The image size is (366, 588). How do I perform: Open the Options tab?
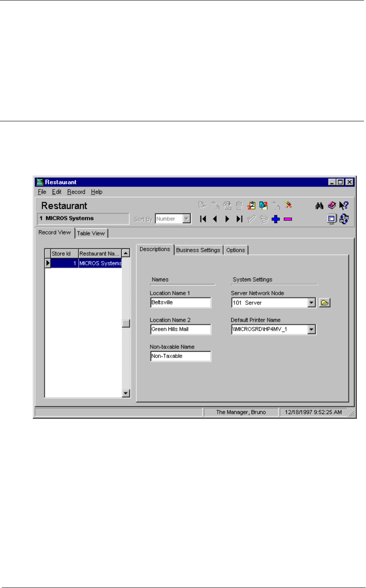click(235, 250)
